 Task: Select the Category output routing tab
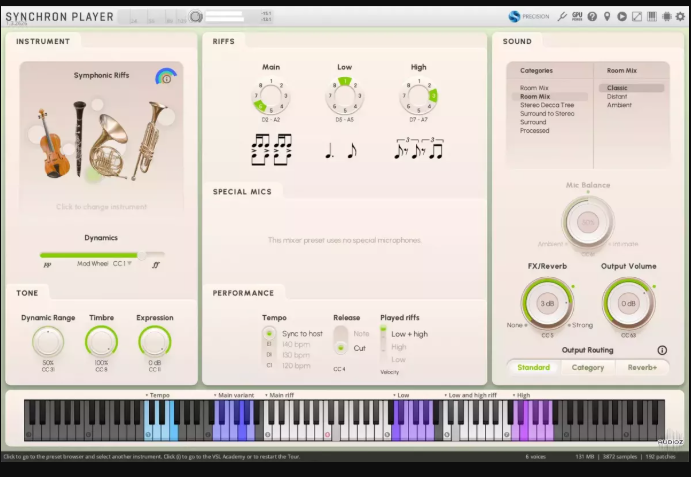coord(588,367)
